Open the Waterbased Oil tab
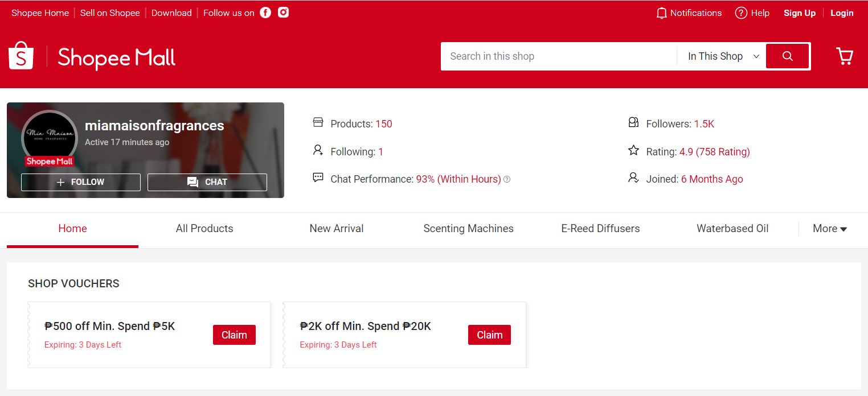The image size is (868, 396). (x=732, y=229)
